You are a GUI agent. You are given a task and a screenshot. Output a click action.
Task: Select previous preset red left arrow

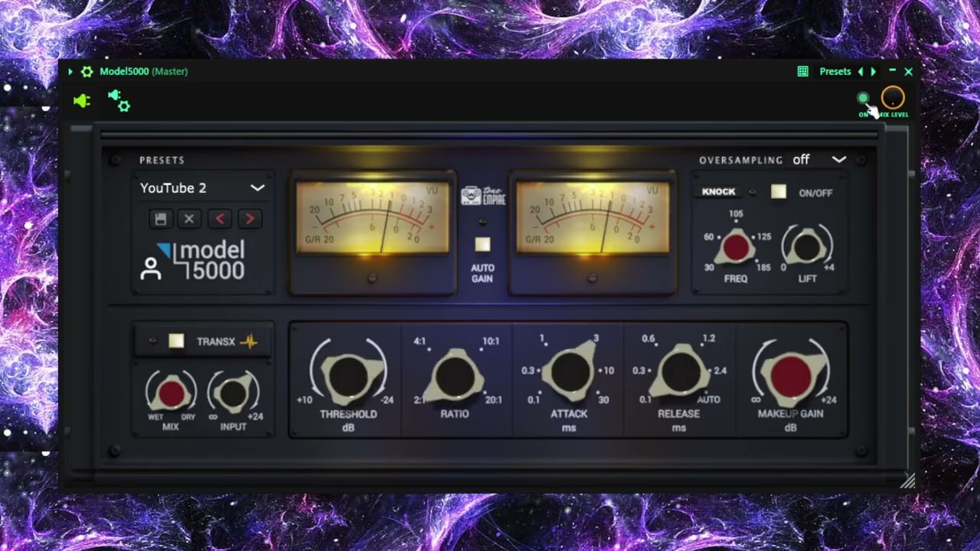[220, 219]
